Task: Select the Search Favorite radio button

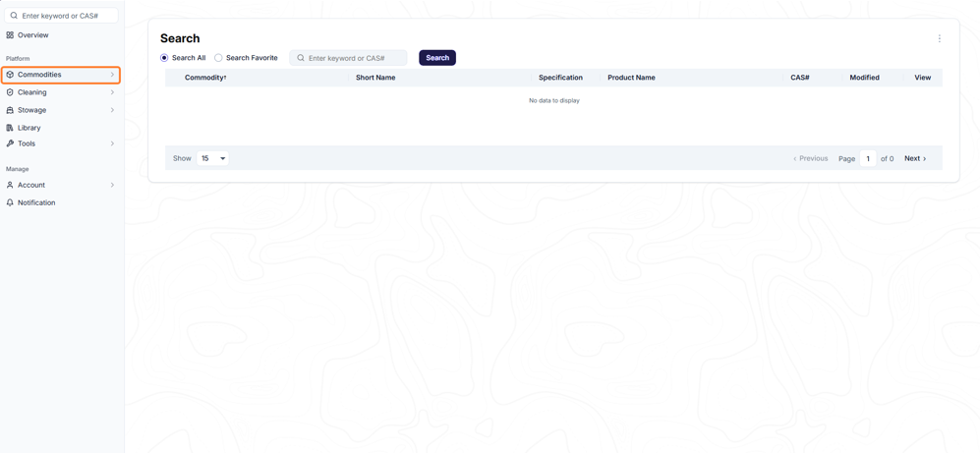Action: [x=218, y=57]
